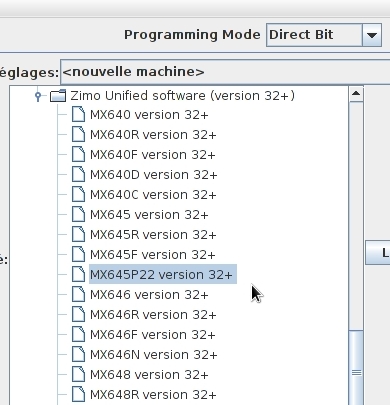Select MX645P22 version 32+ decoder
390x405 pixels.
click(x=163, y=274)
